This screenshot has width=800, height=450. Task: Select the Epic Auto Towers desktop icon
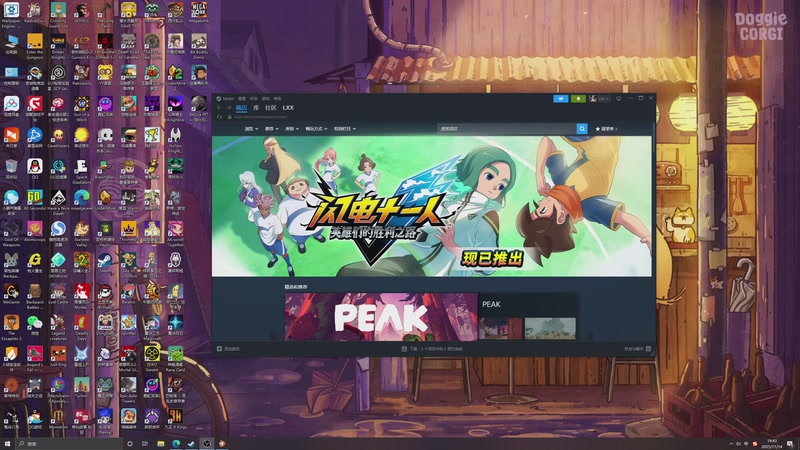click(129, 389)
